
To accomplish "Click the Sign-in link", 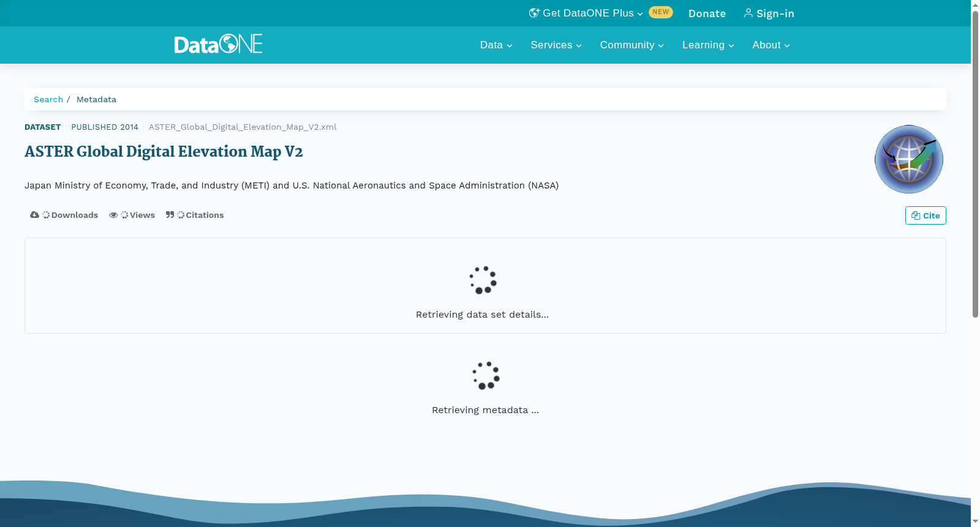I will tap(769, 13).
